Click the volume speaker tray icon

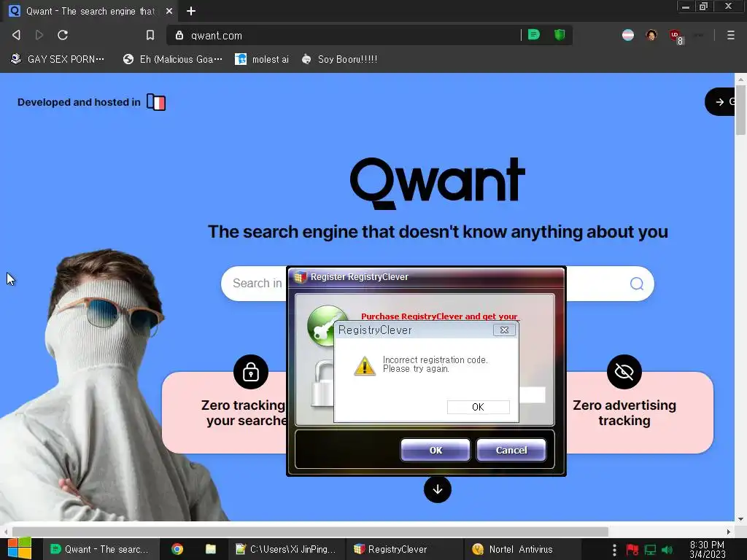667,550
